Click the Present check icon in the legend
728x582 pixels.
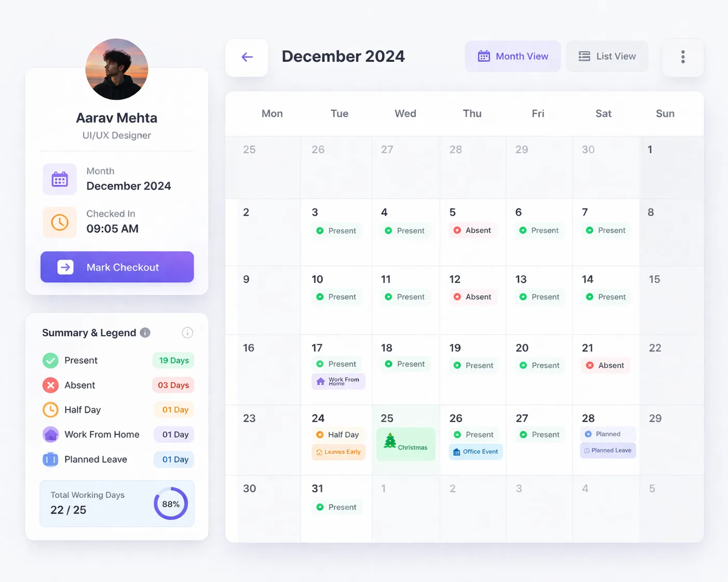click(x=50, y=360)
